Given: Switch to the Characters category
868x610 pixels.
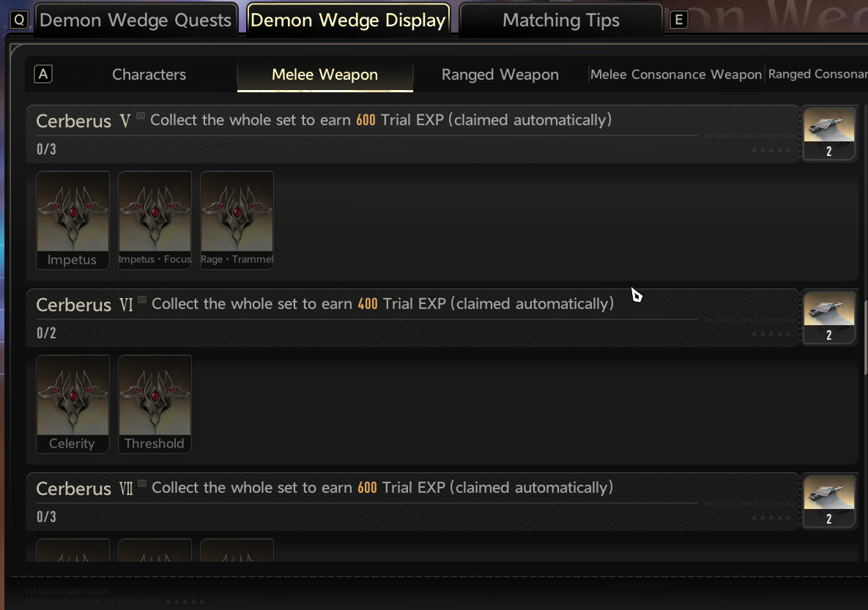Looking at the screenshot, I should [149, 74].
